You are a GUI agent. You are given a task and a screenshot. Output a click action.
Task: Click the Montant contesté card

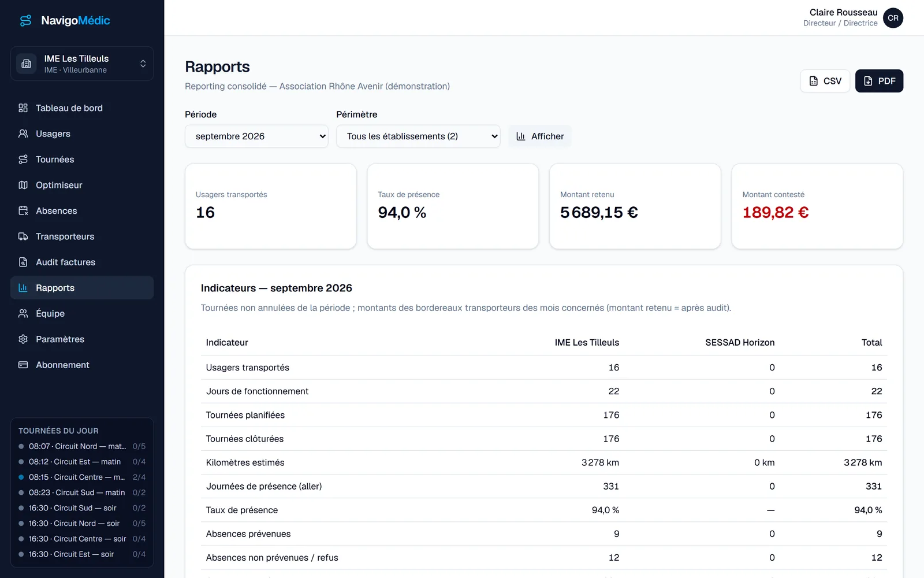click(817, 206)
